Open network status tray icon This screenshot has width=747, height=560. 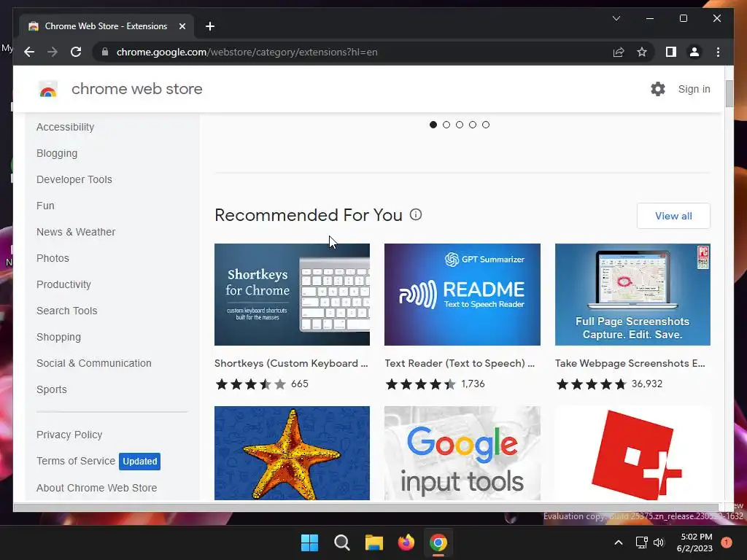click(641, 542)
